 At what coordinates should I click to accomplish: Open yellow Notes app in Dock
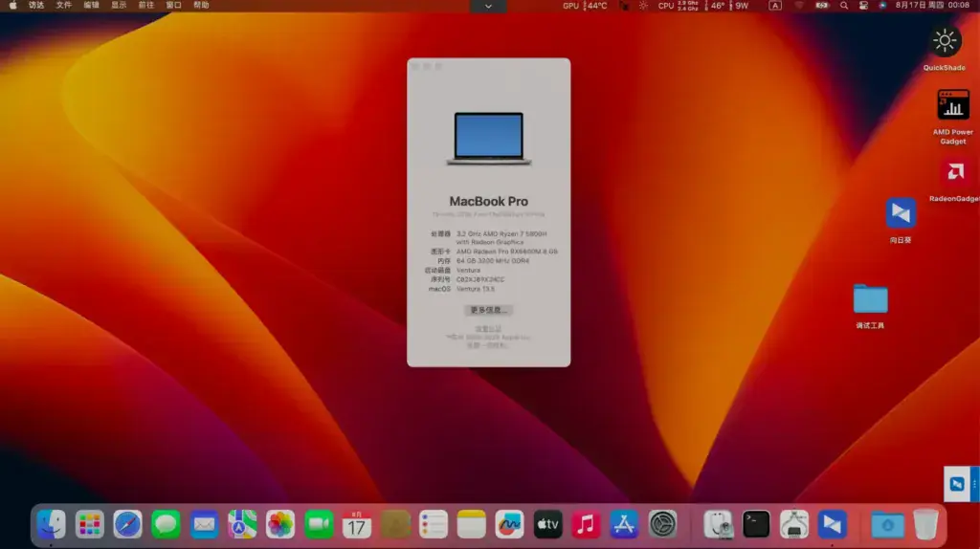pyautogui.click(x=471, y=524)
